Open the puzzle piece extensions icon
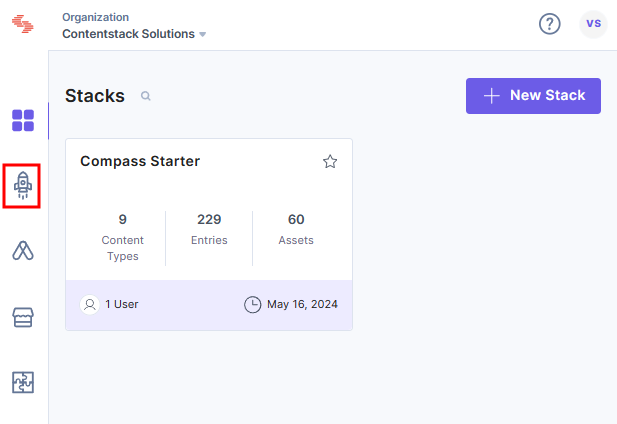 pos(23,382)
